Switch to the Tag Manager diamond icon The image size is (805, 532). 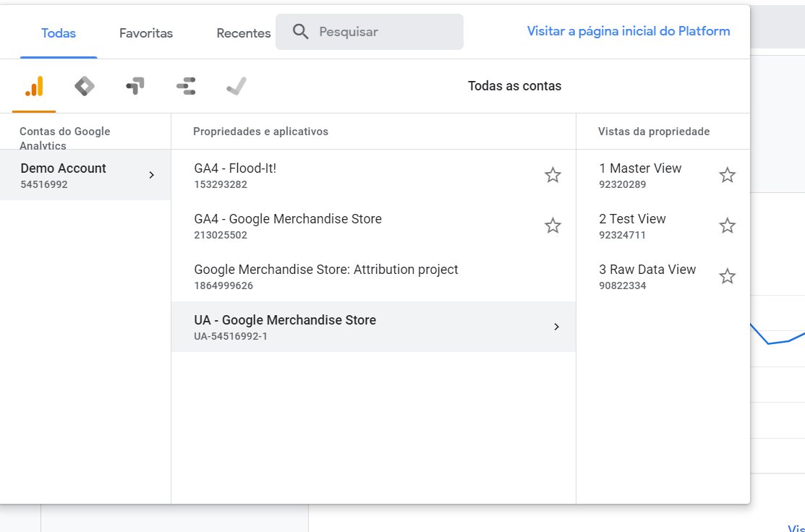click(x=84, y=86)
